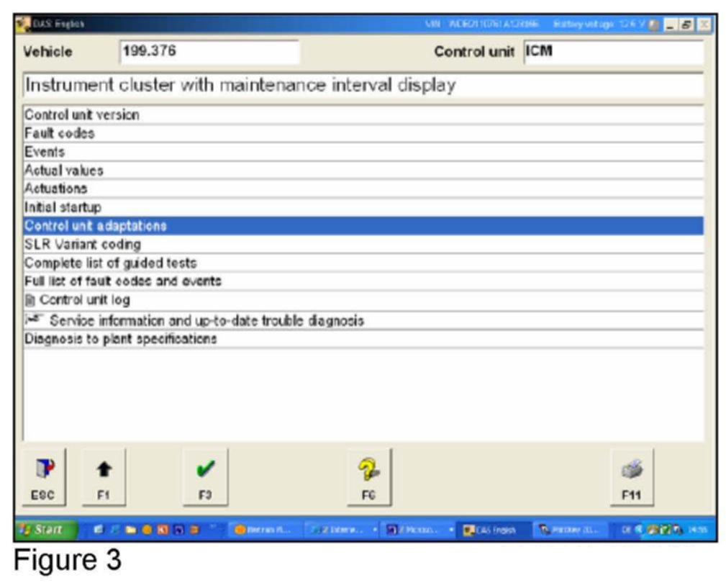Confirm with the F3 green checkmark
This screenshot has height=588, width=726.
click(x=203, y=476)
